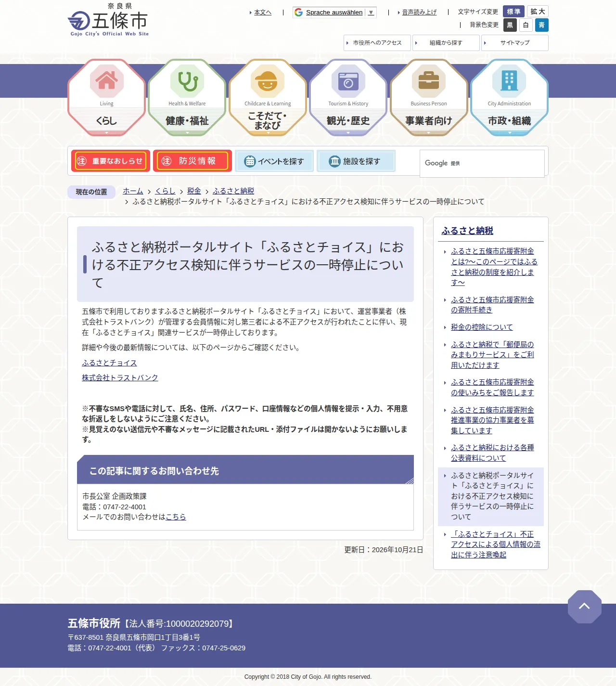616x686 pixels.
Task: Jump to 本文へ link
Action: point(263,13)
